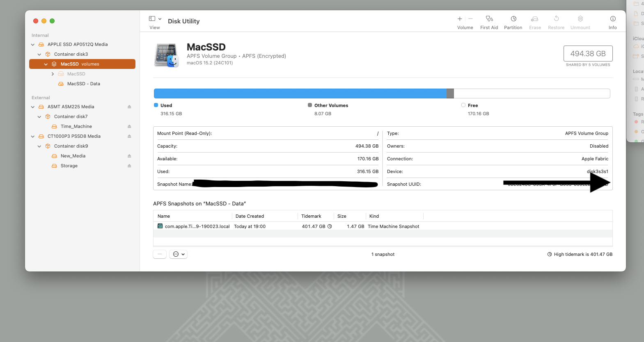This screenshot has width=644, height=342.
Task: Click the First Aid toolbar icon
Action: pyautogui.click(x=489, y=19)
